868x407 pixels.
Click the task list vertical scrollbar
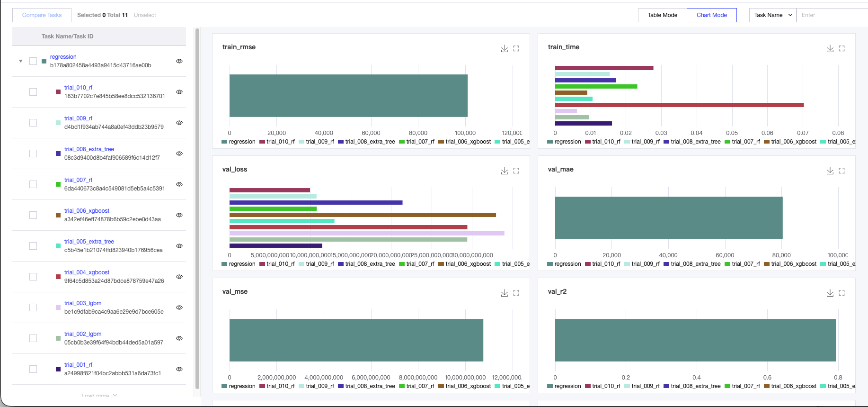[x=197, y=208]
